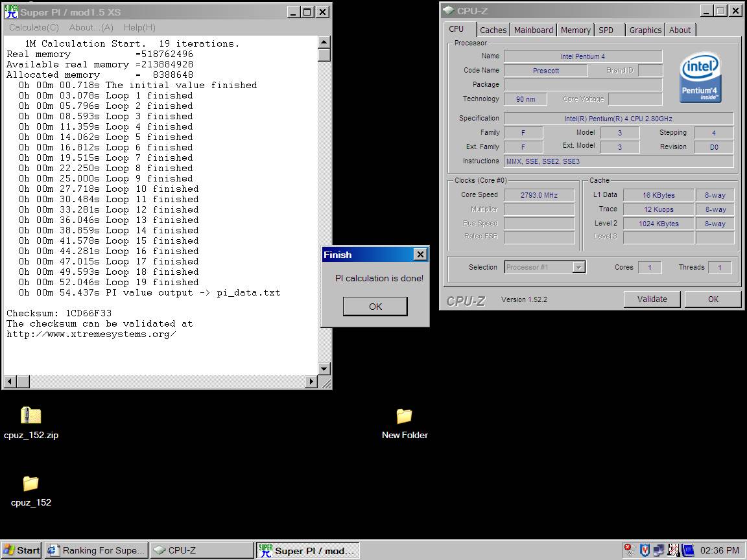Click the 'Checksum: 1CD66F33' line

click(59, 313)
